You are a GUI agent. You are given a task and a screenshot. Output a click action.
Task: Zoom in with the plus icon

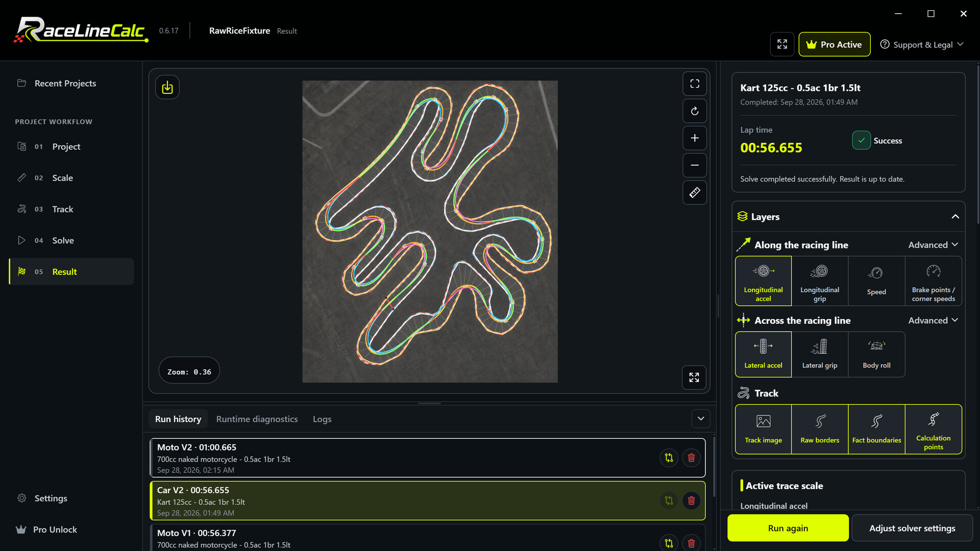click(x=695, y=138)
